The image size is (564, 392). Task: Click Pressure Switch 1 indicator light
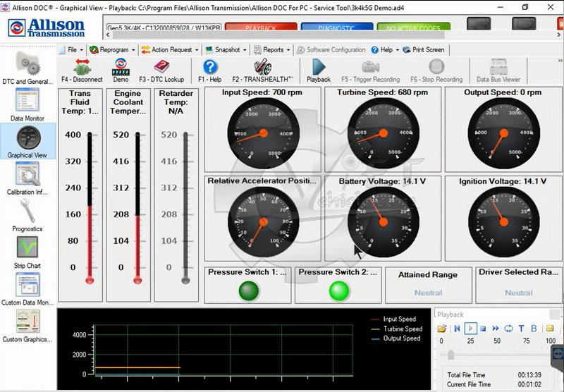[x=249, y=290]
